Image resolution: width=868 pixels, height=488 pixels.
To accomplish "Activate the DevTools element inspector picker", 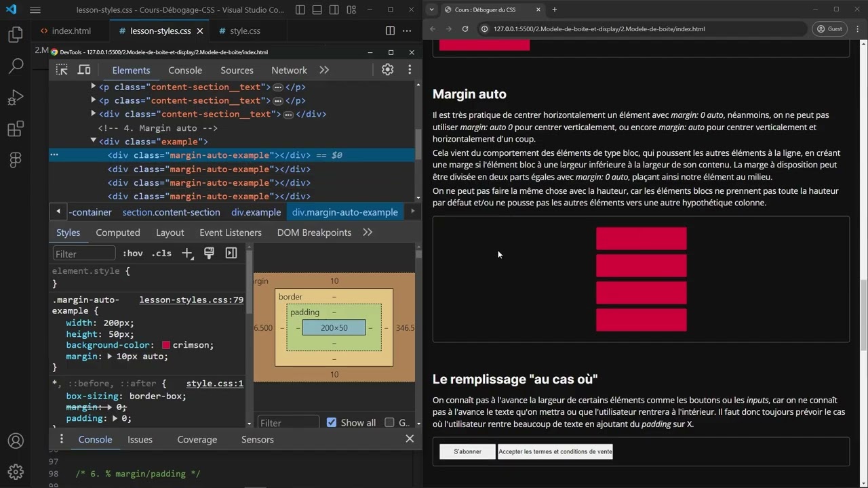I will click(62, 70).
